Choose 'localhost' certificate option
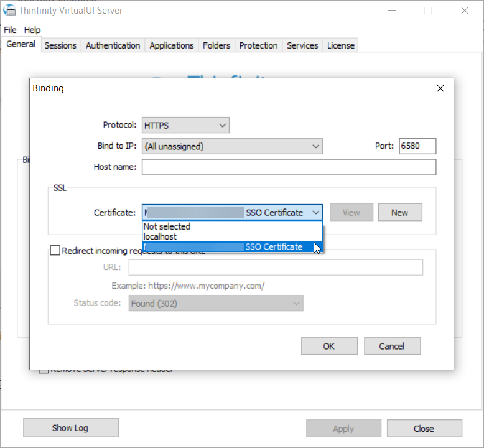 (232, 236)
